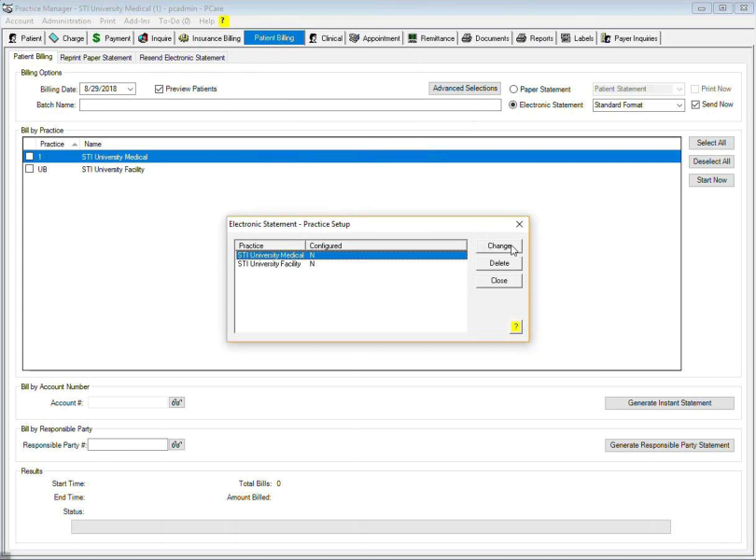Toggle the Preview Patients checkbox
Image resolution: width=756 pixels, height=560 pixels.
[x=159, y=90]
